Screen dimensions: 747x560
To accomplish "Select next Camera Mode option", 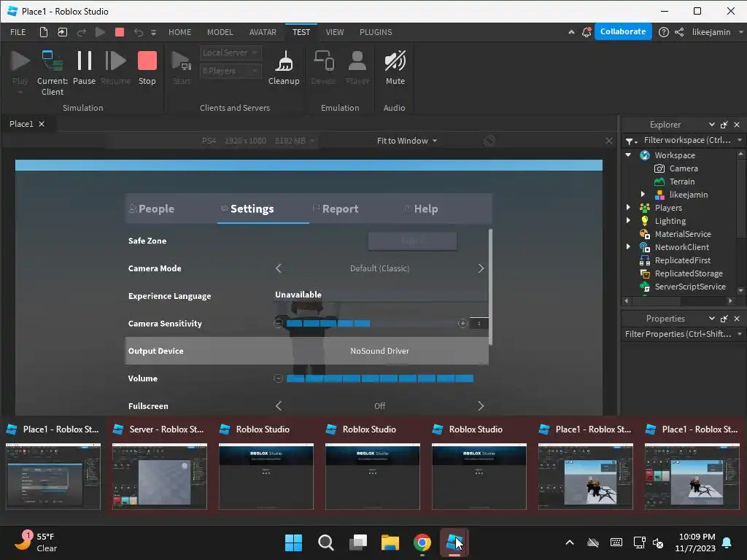I will pos(481,268).
